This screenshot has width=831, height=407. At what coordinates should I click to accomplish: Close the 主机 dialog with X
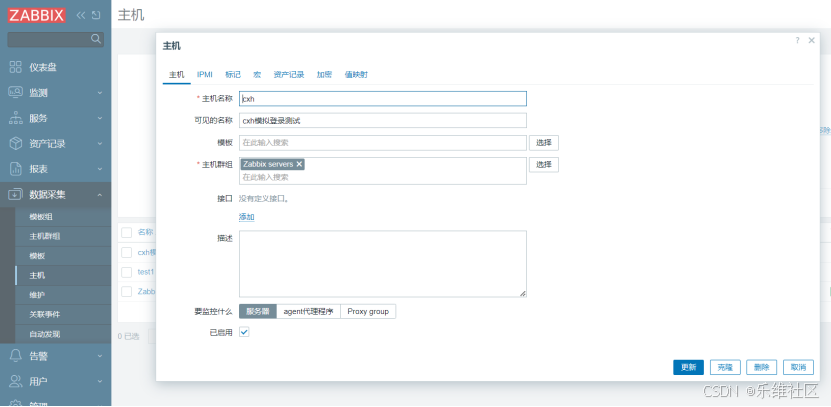pos(811,40)
